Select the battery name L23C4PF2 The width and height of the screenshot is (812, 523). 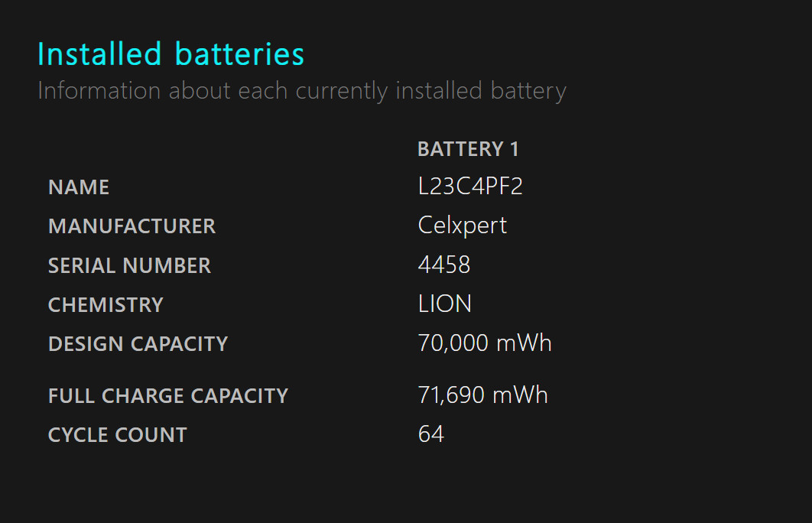[x=470, y=186]
